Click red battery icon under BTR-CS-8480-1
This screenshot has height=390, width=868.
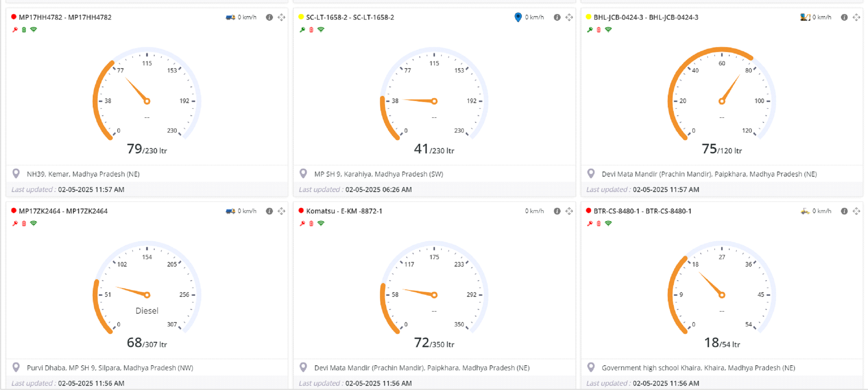pos(599,223)
